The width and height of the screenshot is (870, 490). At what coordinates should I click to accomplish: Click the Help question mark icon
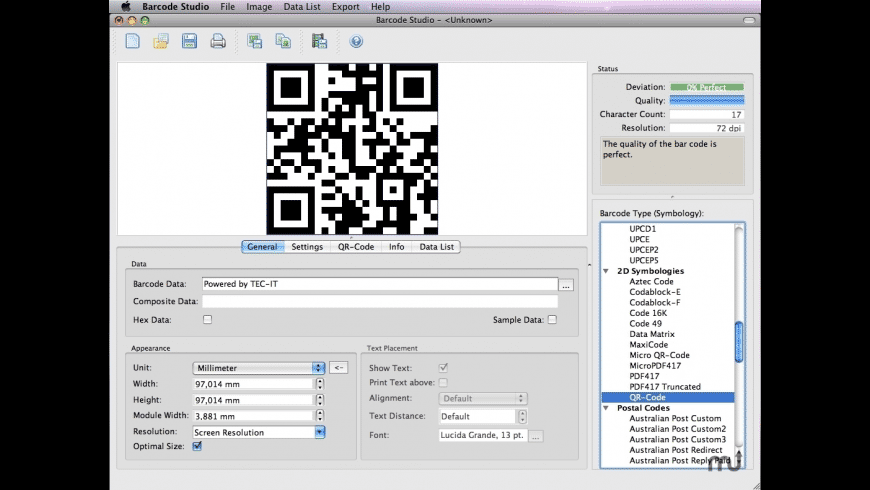pyautogui.click(x=355, y=41)
